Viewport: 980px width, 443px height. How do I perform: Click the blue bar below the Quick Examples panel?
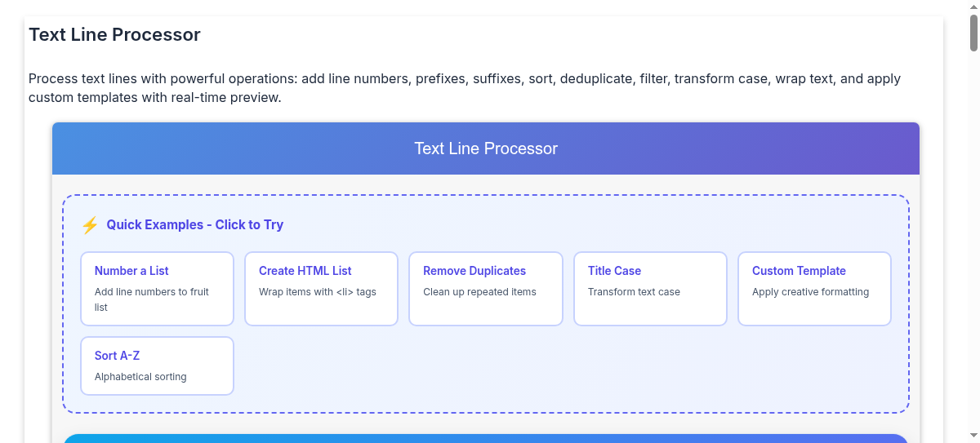point(486,439)
